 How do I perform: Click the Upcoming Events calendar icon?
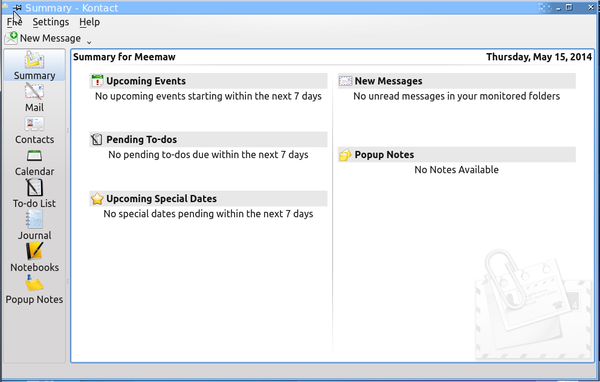pyautogui.click(x=97, y=81)
